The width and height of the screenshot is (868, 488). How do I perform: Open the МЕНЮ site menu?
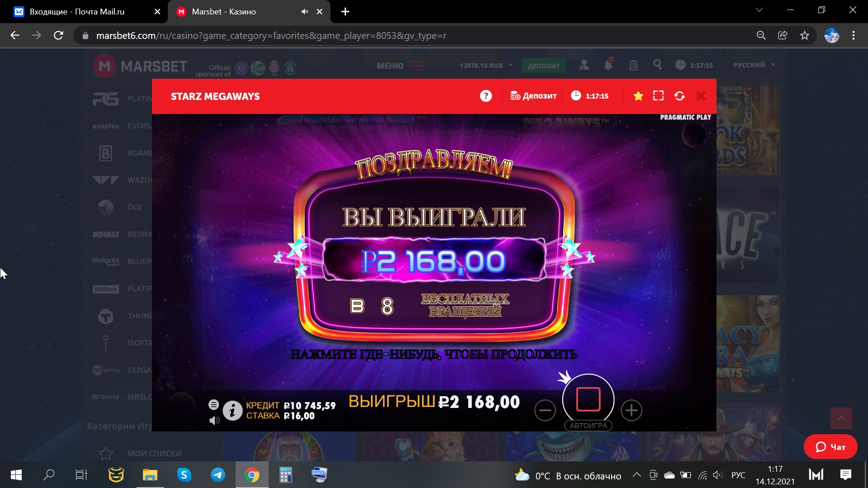(401, 66)
